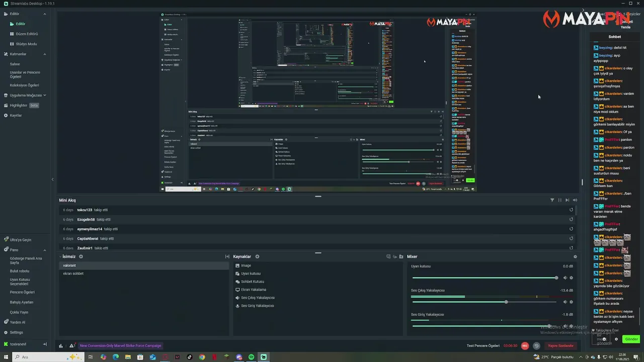Collapse the left sidebar arrow

(52, 179)
